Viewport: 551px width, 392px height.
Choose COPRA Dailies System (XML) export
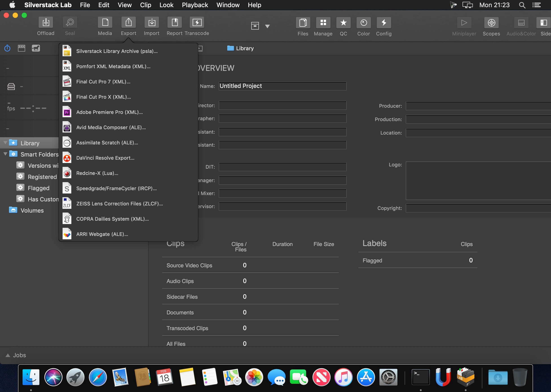[128, 219]
